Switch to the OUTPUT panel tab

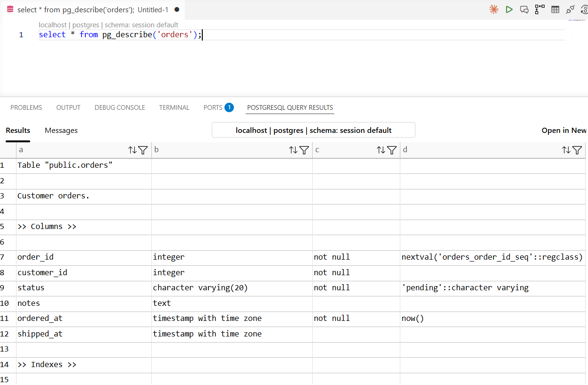pos(68,107)
